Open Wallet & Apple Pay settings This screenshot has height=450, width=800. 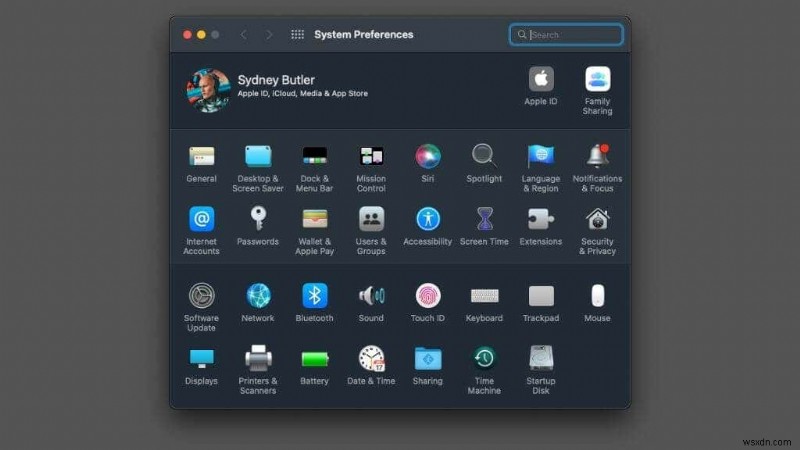[315, 219]
